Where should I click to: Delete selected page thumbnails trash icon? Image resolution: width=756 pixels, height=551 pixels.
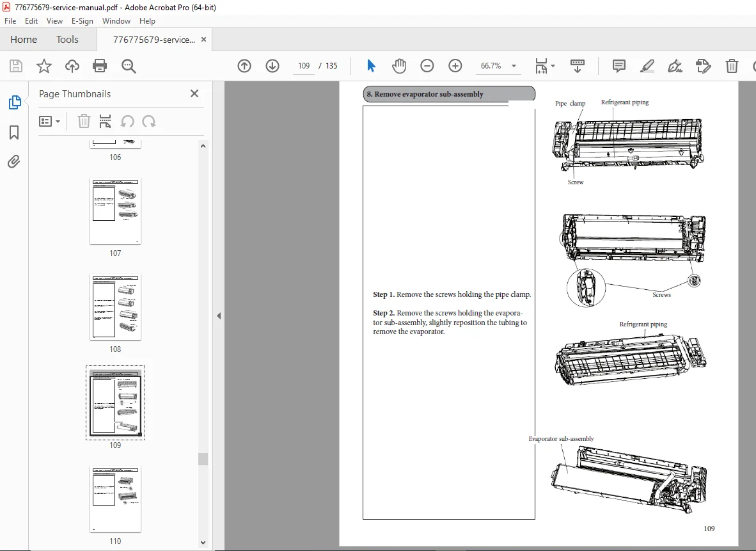click(84, 121)
